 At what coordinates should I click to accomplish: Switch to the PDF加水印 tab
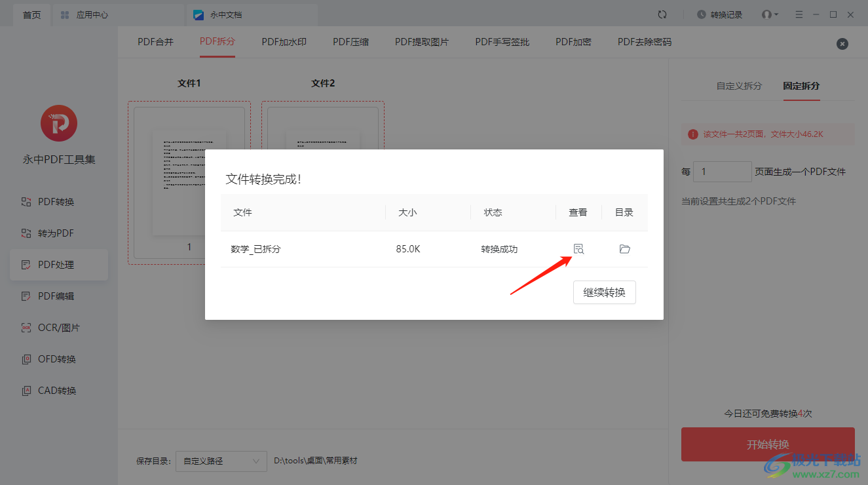(x=284, y=42)
